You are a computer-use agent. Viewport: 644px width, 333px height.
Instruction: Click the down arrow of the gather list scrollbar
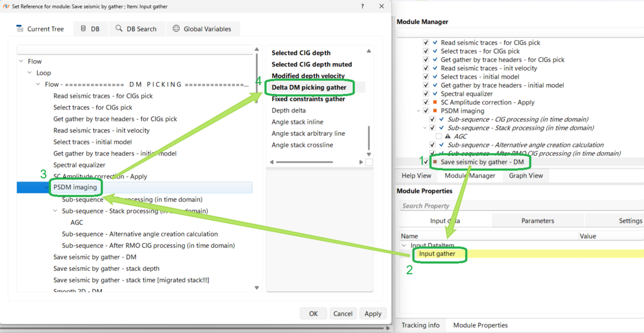click(369, 154)
